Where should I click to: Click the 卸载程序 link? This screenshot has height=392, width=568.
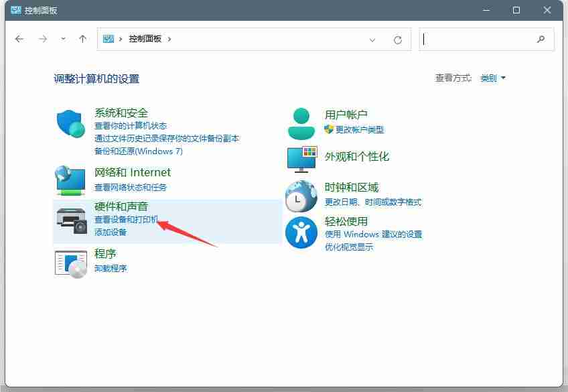pyautogui.click(x=111, y=268)
